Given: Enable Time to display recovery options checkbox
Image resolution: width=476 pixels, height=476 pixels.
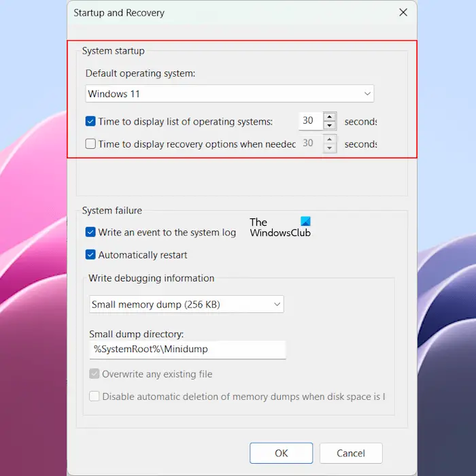Looking at the screenshot, I should coord(90,143).
